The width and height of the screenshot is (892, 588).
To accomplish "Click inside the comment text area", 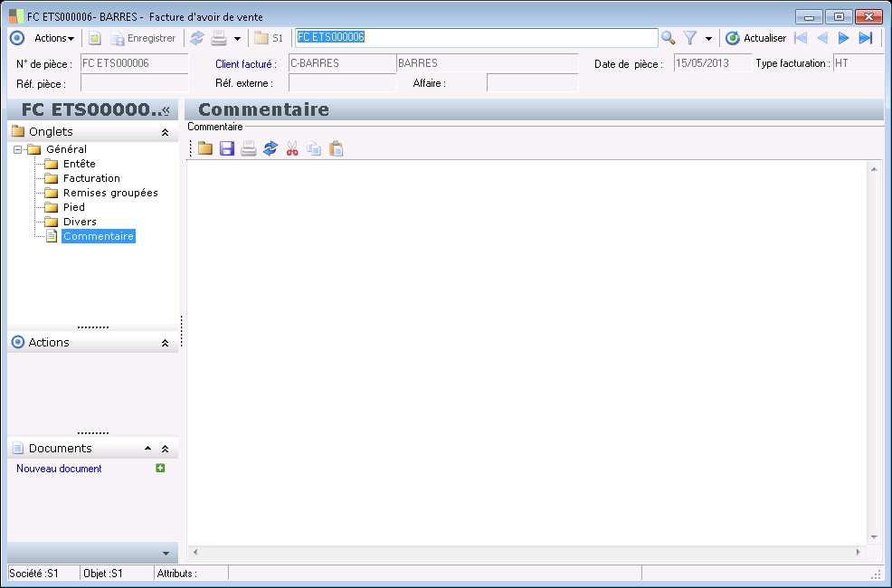I will click(x=527, y=353).
